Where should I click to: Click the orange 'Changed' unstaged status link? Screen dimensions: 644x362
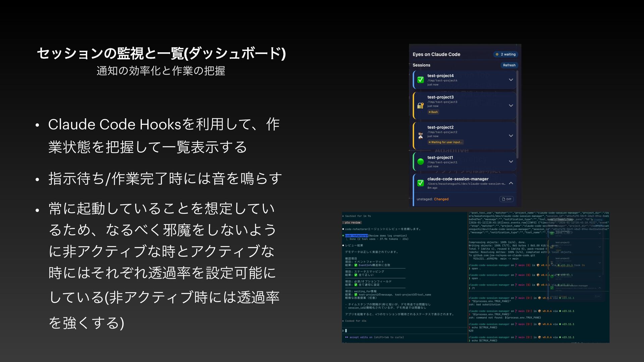[x=441, y=199]
